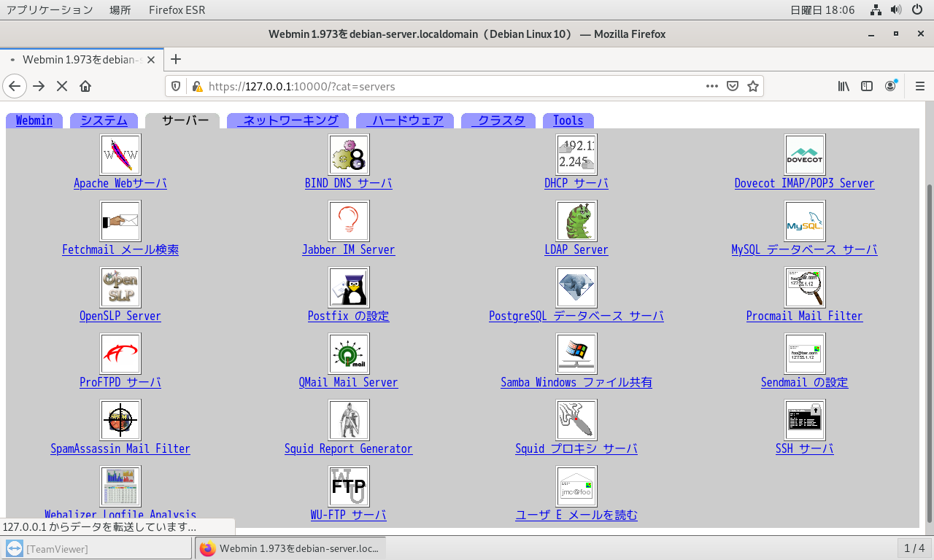Image resolution: width=934 pixels, height=560 pixels.
Task: Click the Squid Report Generator link
Action: tap(348, 449)
